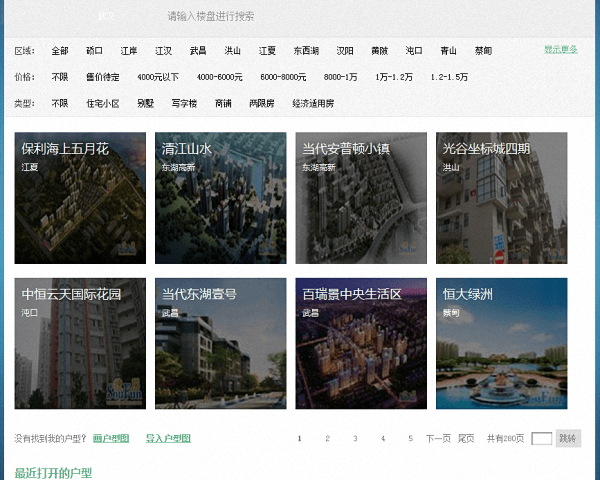Open 百瑞景中央生活区 listing

point(361,343)
